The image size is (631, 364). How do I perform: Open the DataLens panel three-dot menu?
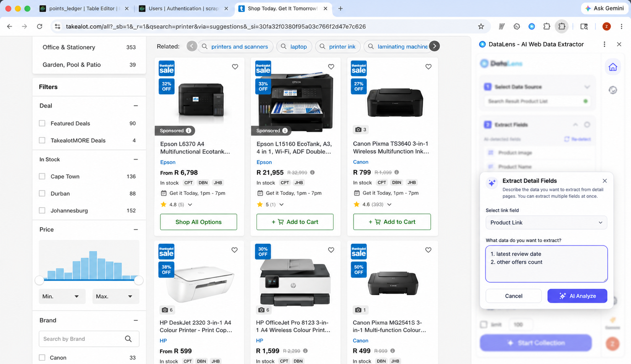[x=604, y=44]
